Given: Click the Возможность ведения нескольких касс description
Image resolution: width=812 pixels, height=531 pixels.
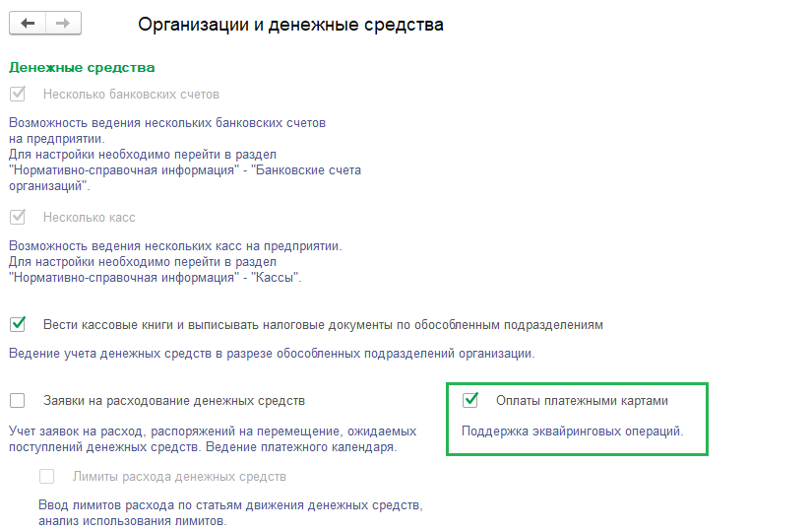Looking at the screenshot, I should click(x=175, y=261).
